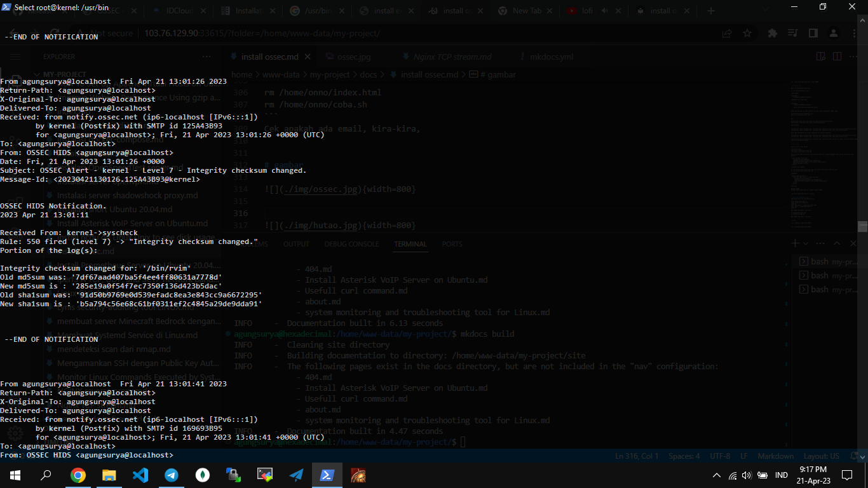868x488 pixels.
Task: Open the Windows notification center icon
Action: pyautogui.click(x=846, y=475)
